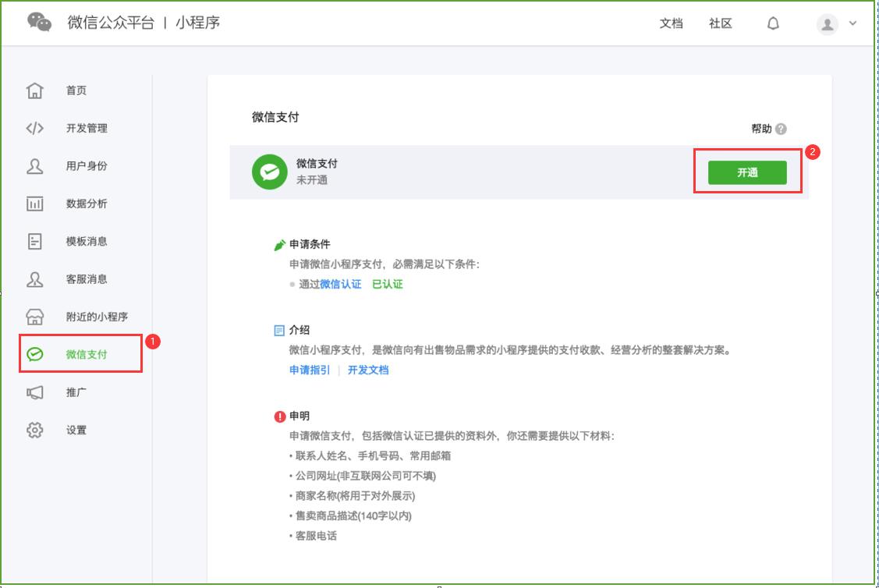This screenshot has height=588, width=879.
Task: Open the 社区 community menu item
Action: 719,23
